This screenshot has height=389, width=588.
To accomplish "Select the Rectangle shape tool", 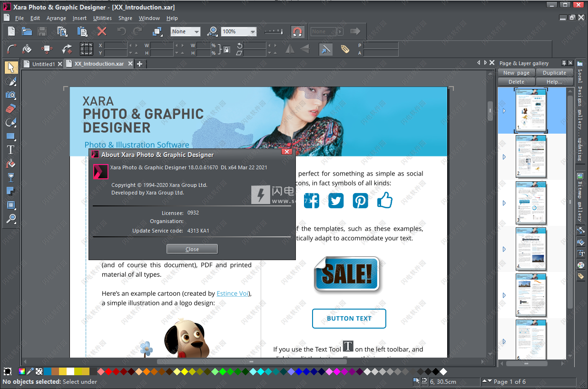I will tap(11, 136).
